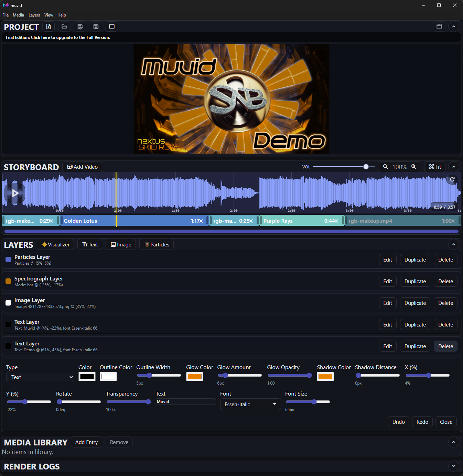Click the Render film icon top right
Screen dimensions: 463x476
439,26
